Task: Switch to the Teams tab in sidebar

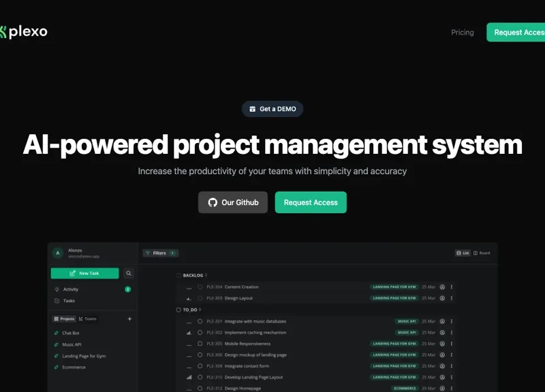Action: pyautogui.click(x=88, y=318)
